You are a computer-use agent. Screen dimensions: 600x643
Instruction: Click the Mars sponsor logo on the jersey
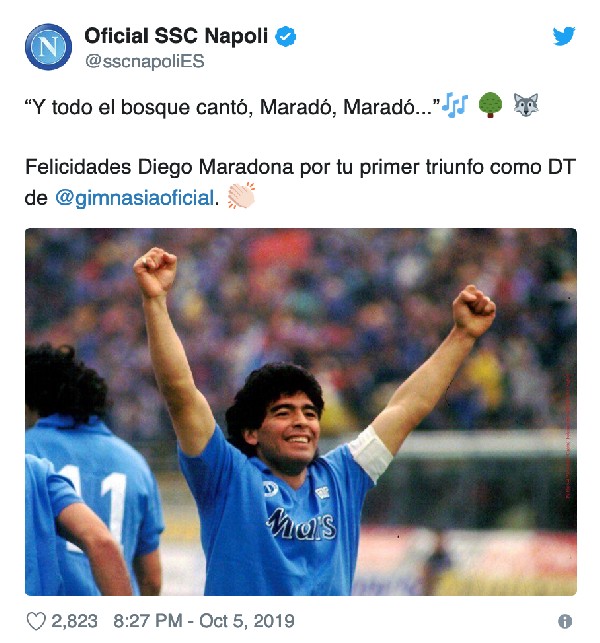pyautogui.click(x=301, y=524)
